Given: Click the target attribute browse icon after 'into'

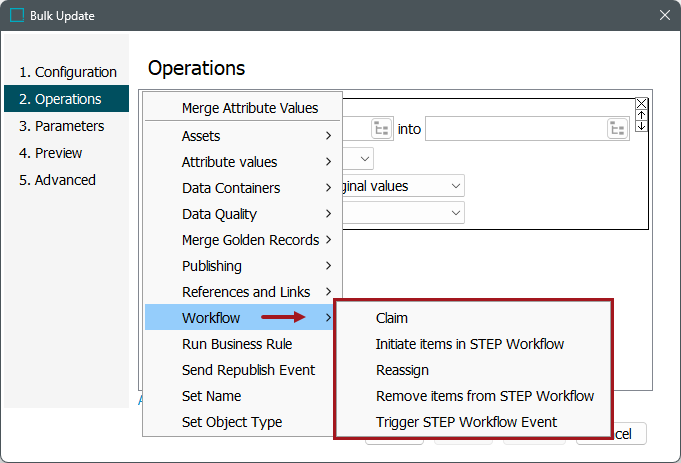Looking at the screenshot, I should (x=618, y=128).
